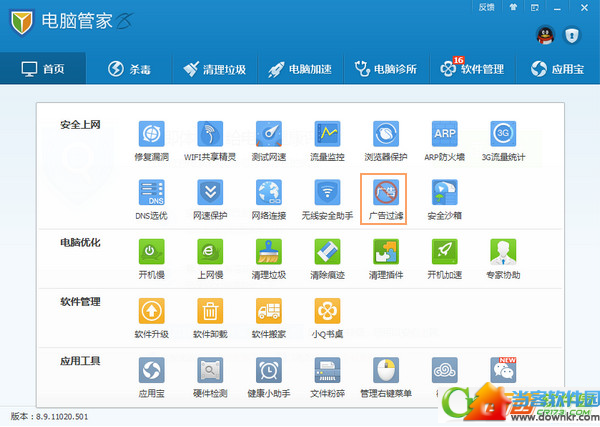
Task: Click the 应用工具 section heading
Action: click(x=80, y=361)
